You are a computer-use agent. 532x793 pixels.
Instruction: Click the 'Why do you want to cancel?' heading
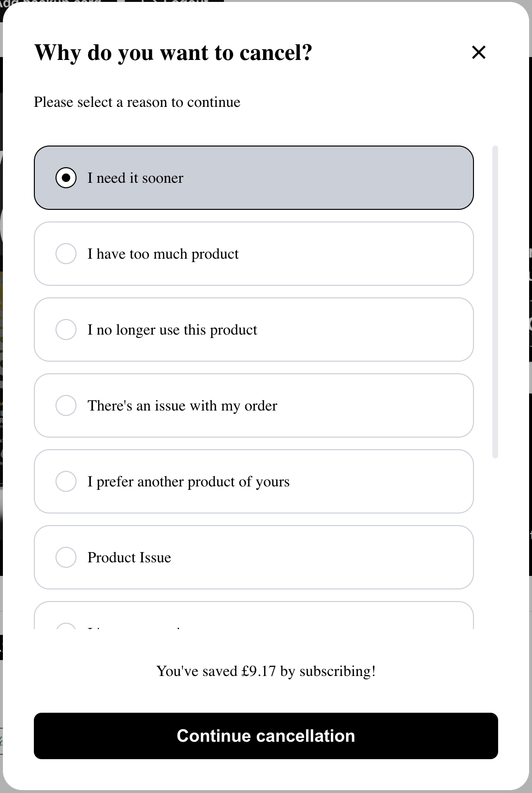click(x=173, y=52)
